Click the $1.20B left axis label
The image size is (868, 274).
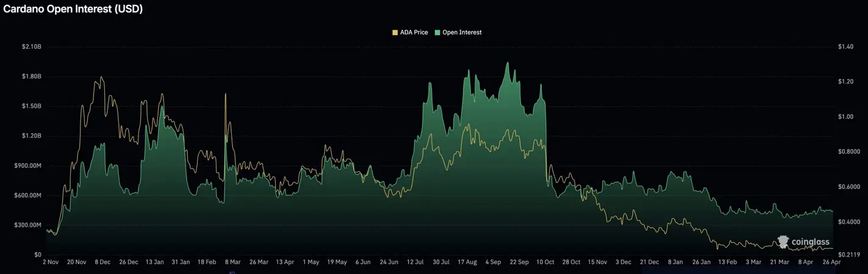30,136
